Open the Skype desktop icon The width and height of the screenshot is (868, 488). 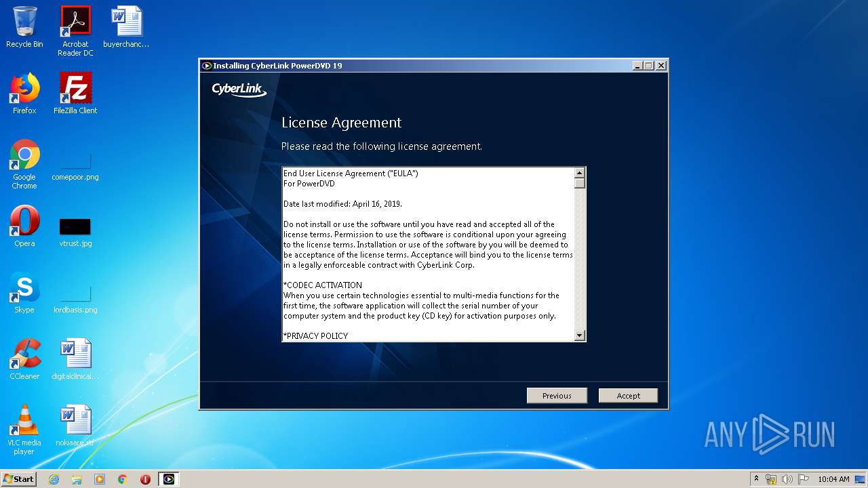24,293
